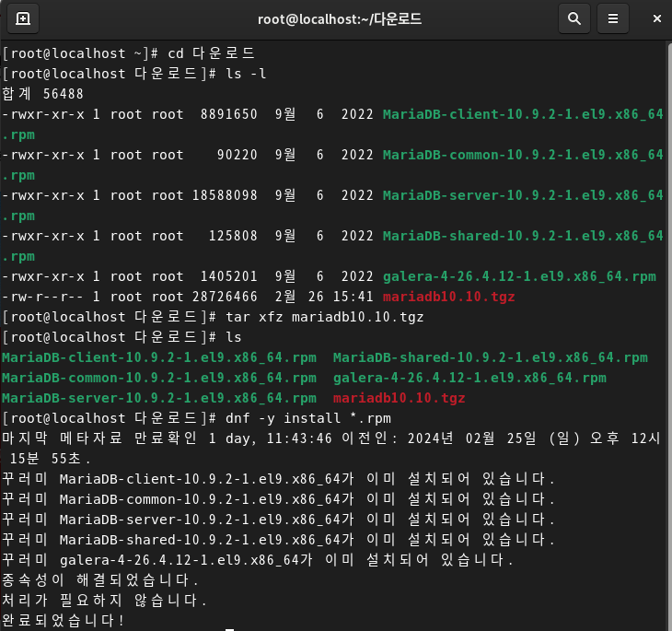Click the short 'ls' command text
The width and height of the screenshot is (672, 631).
click(x=234, y=337)
